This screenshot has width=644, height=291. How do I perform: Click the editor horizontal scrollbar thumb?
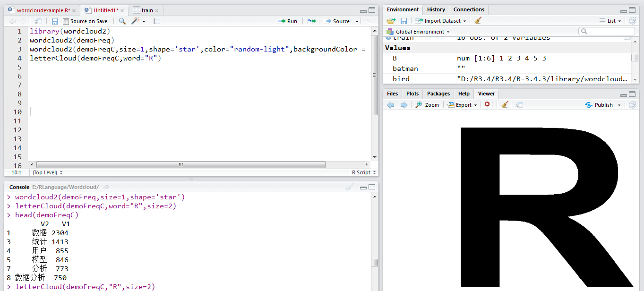[180, 164]
